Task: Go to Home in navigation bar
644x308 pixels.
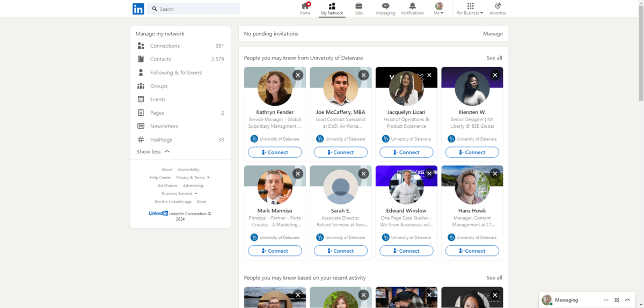Action: 305,9
